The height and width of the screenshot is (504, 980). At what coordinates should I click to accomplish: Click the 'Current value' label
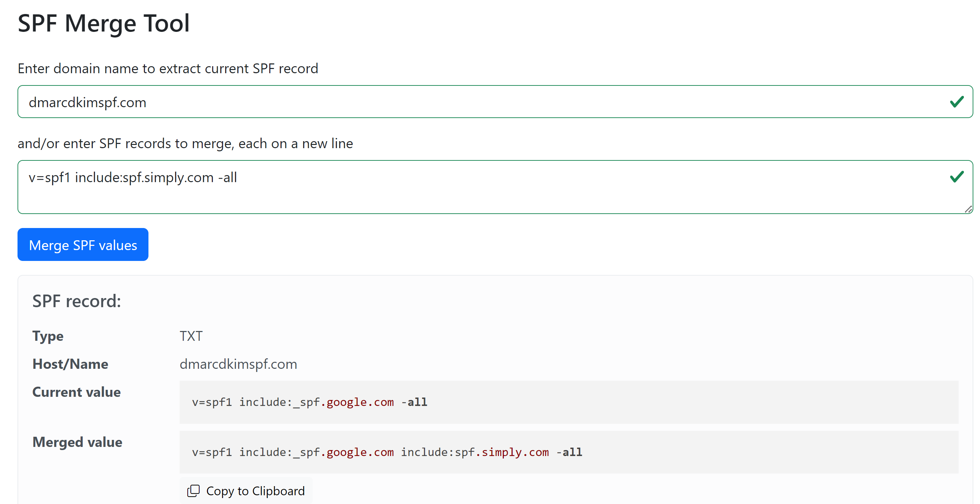click(x=76, y=392)
